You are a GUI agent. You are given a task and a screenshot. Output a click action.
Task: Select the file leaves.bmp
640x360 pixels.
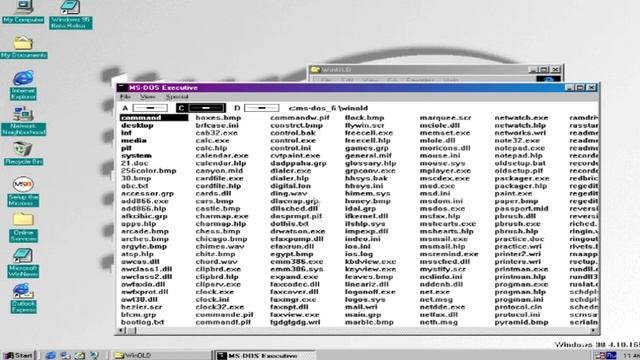coord(369,277)
